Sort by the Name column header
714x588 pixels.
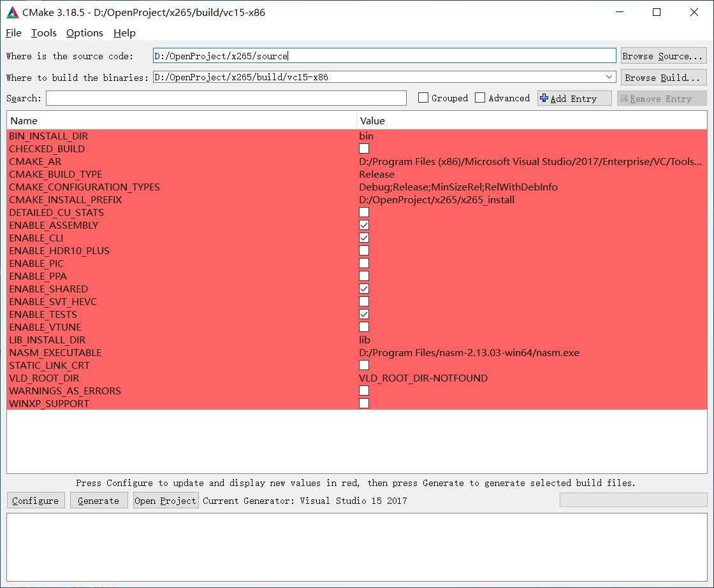[x=182, y=120]
